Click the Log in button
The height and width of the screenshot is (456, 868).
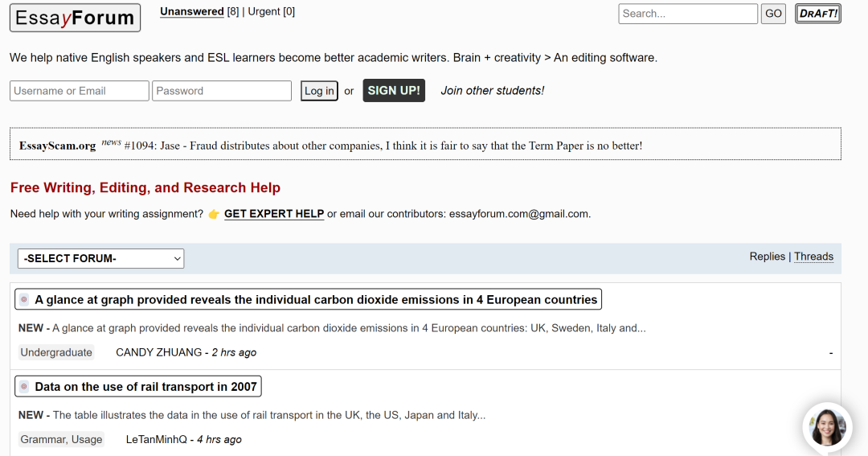(319, 91)
